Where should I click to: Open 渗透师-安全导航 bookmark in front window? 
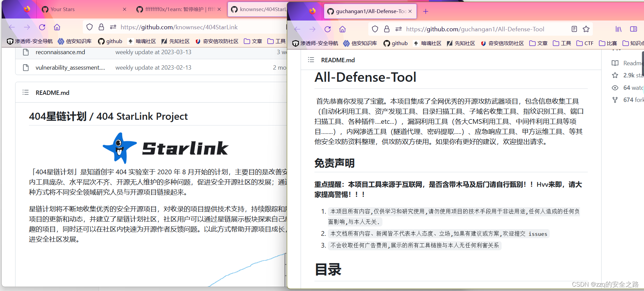coord(315,43)
